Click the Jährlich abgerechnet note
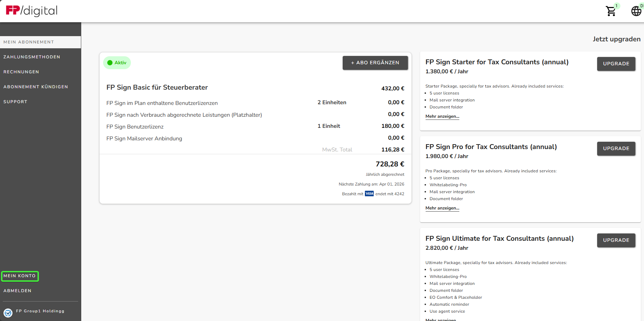 (x=385, y=174)
